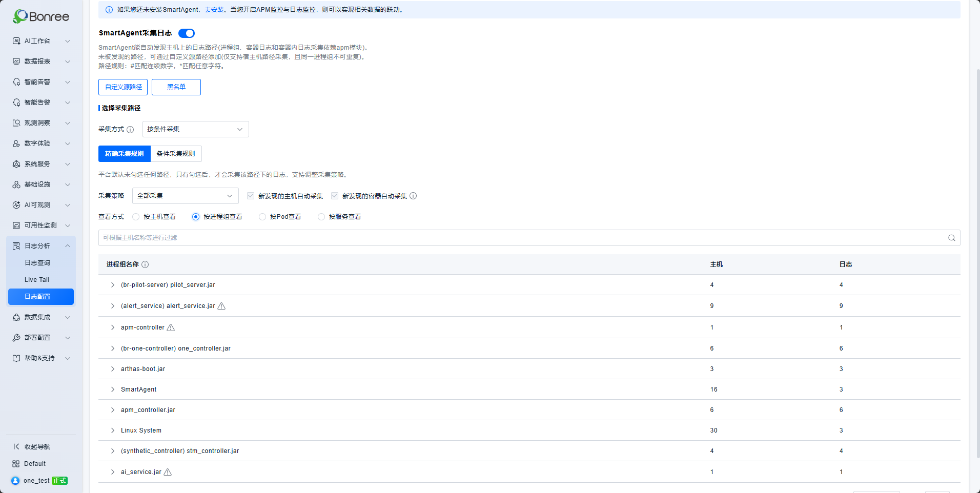Click the 部署配置 wrench icon

click(x=16, y=338)
